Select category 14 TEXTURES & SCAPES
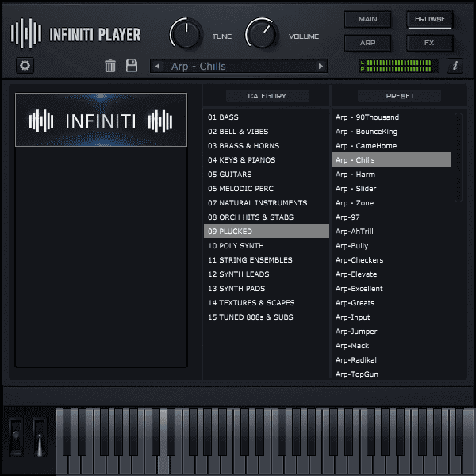This screenshot has height=476, width=476. [x=267, y=303]
